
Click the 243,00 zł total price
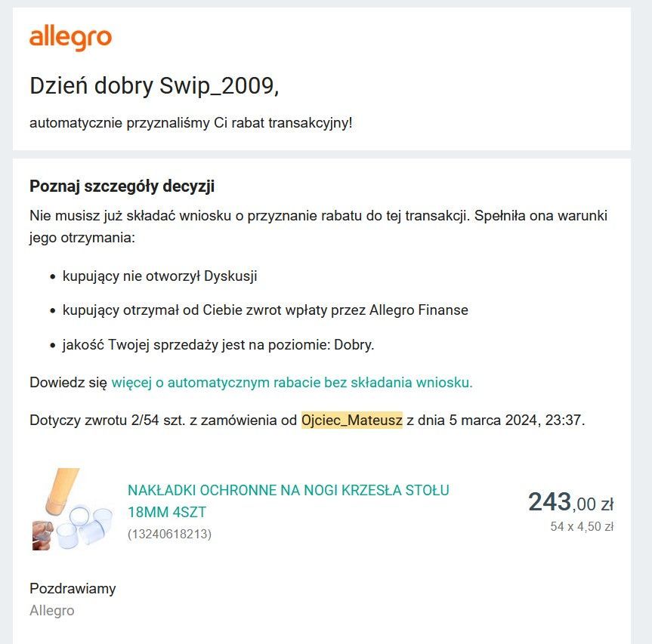(x=570, y=502)
